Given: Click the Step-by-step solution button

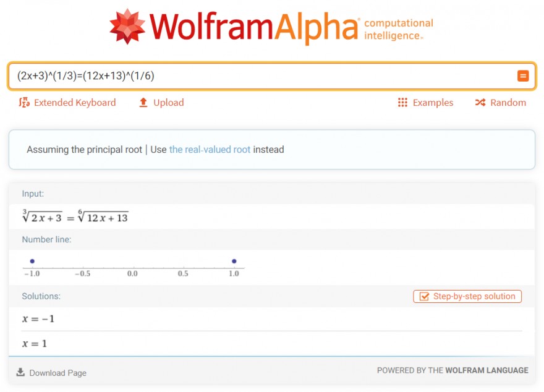Looking at the screenshot, I should click(467, 296).
